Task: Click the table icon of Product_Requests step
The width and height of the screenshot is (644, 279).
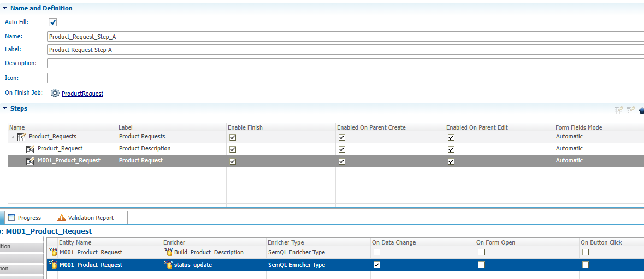Action: tap(22, 137)
